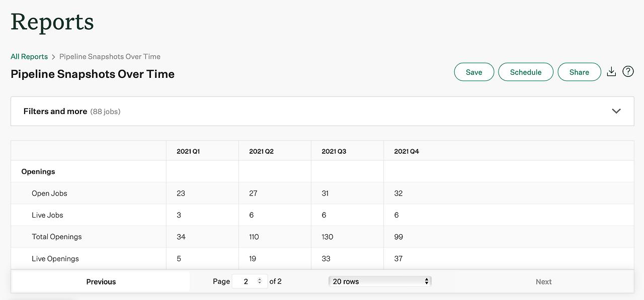This screenshot has height=300, width=644.
Task: Increase page number with stepper up arrow
Action: (x=260, y=279)
